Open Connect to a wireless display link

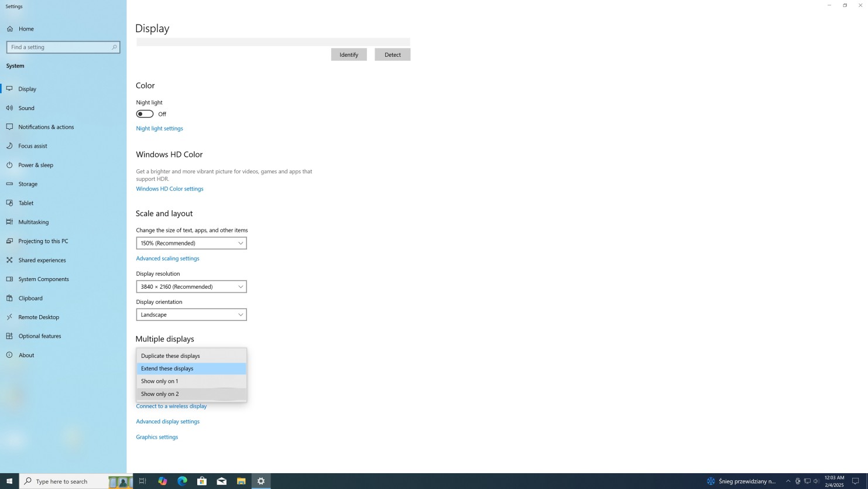pyautogui.click(x=171, y=406)
